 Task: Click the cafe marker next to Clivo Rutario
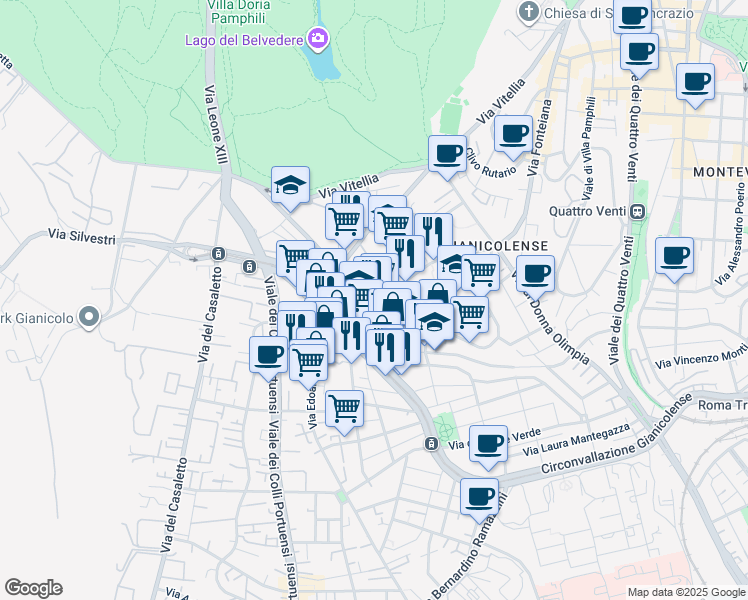(447, 154)
